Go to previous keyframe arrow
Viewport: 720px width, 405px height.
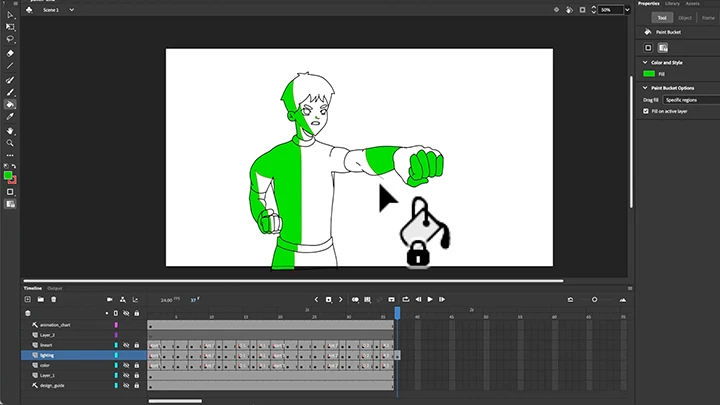pyautogui.click(x=316, y=299)
